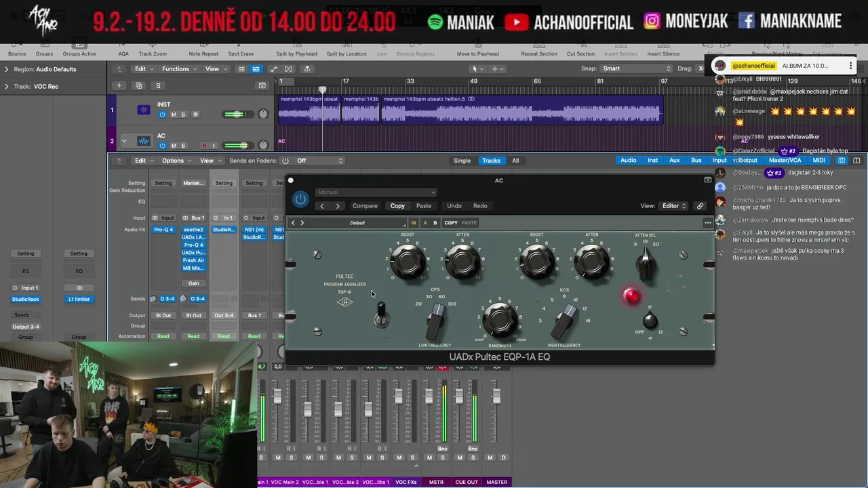
Task: Filter mixer by Aux channel strips
Action: [x=675, y=161]
